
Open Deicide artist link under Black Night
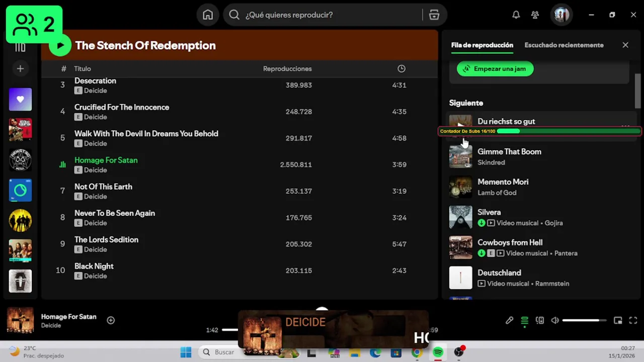[95, 276]
